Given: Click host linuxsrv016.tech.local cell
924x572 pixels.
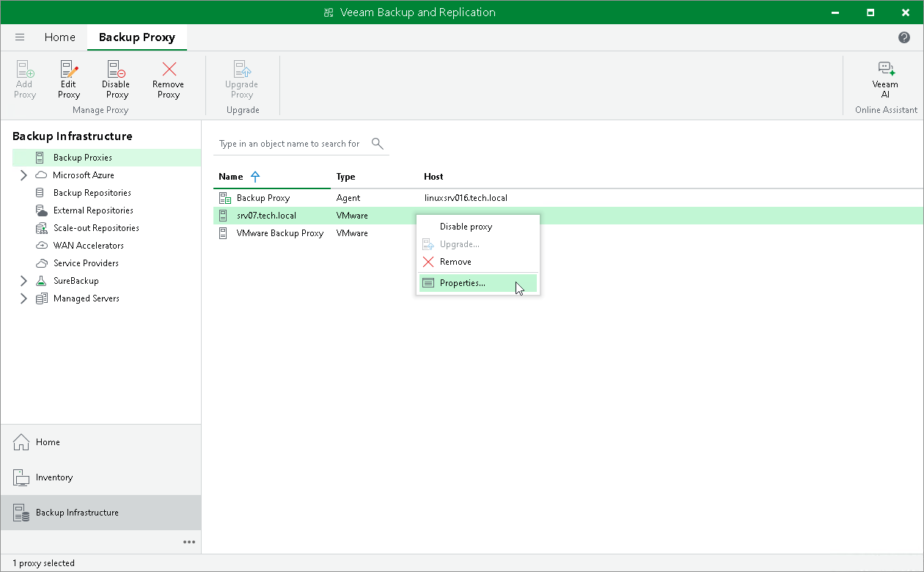Looking at the screenshot, I should click(466, 198).
